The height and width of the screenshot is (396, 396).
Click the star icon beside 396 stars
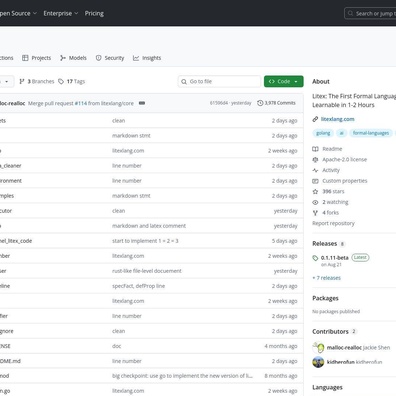(315, 191)
